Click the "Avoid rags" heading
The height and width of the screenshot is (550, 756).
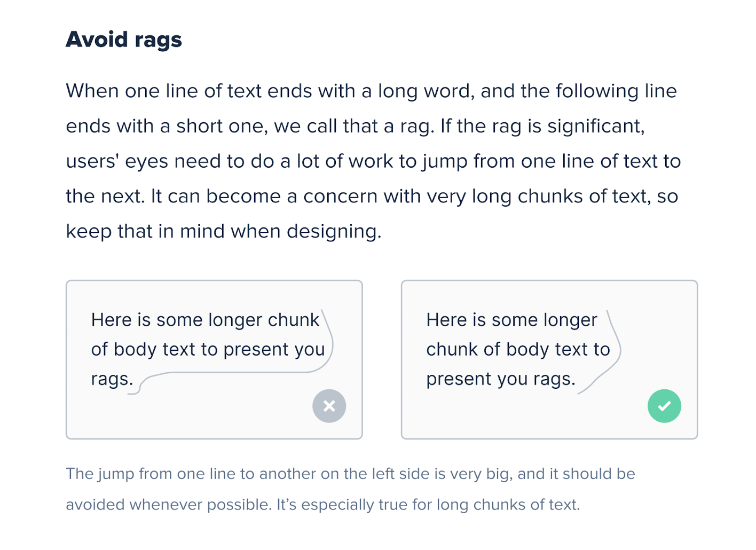124,40
